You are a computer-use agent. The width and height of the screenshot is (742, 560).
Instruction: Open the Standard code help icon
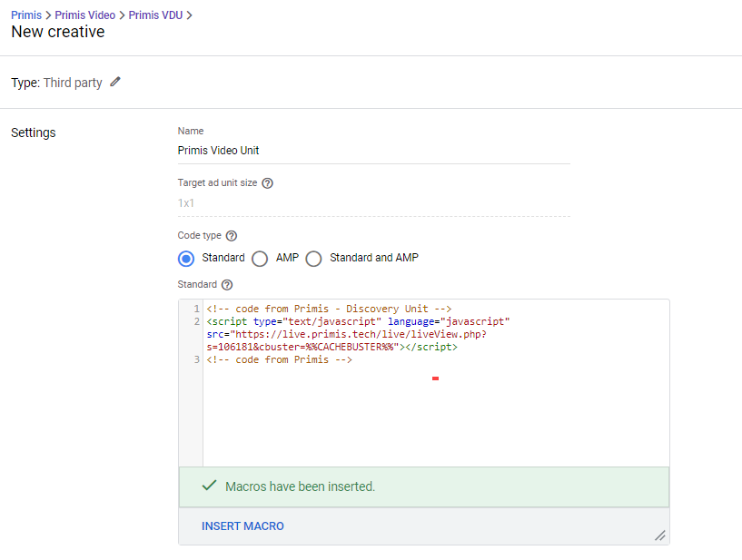click(x=227, y=285)
